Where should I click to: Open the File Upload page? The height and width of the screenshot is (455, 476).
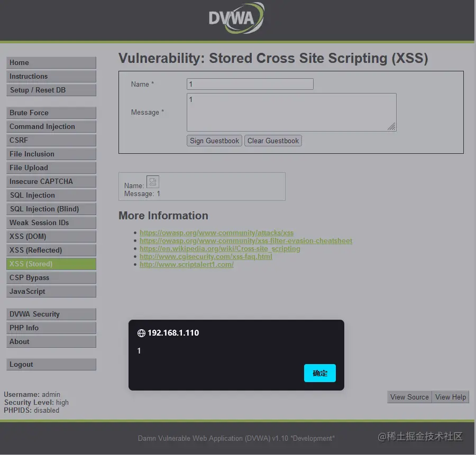51,168
